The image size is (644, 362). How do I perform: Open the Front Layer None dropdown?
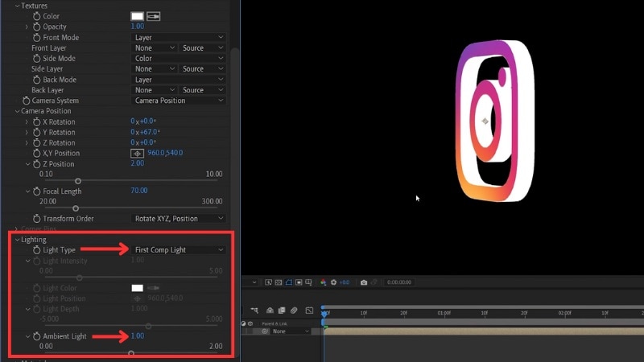pos(154,48)
